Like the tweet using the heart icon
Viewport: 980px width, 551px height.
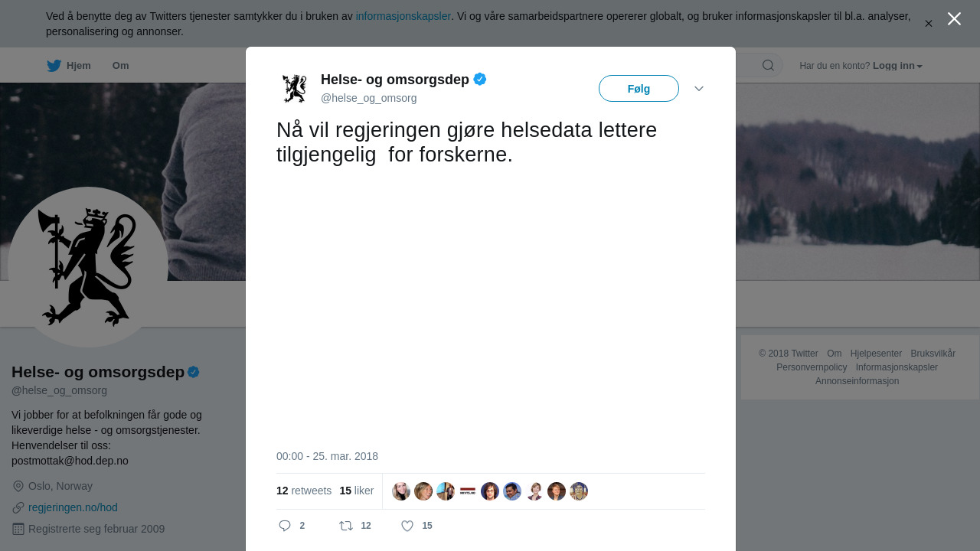(x=407, y=526)
